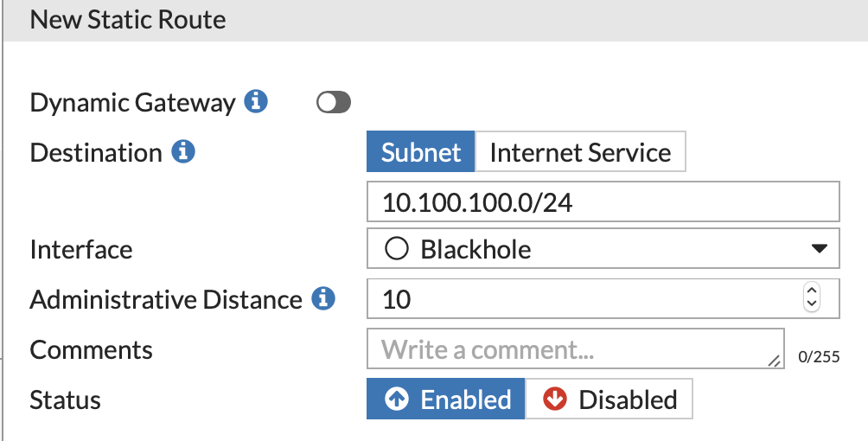Click the destination subnet 10.100.100.0/24 field
868x441 pixels.
602,201
